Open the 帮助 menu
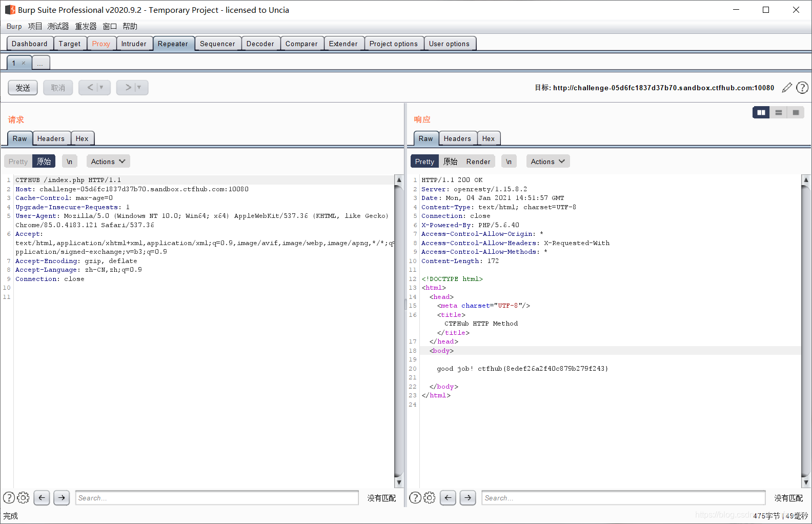 click(x=130, y=26)
